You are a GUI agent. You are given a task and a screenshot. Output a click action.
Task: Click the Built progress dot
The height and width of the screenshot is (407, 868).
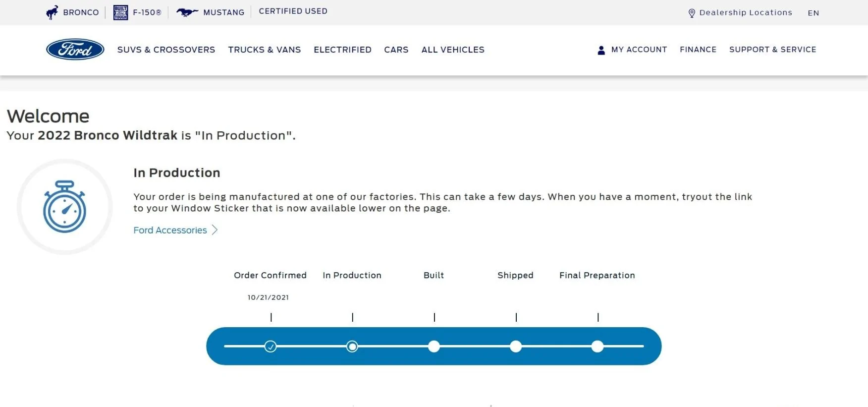pyautogui.click(x=434, y=347)
